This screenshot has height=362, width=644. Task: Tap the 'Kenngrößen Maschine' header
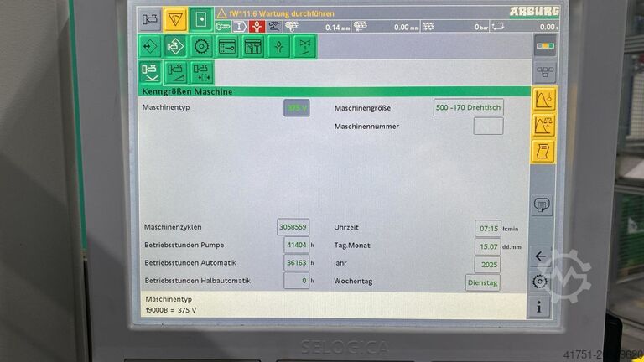[187, 91]
